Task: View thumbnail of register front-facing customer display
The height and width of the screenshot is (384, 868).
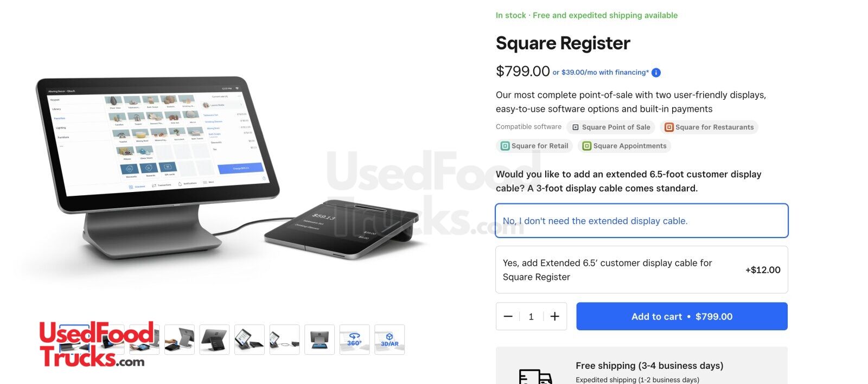Action: [x=320, y=340]
